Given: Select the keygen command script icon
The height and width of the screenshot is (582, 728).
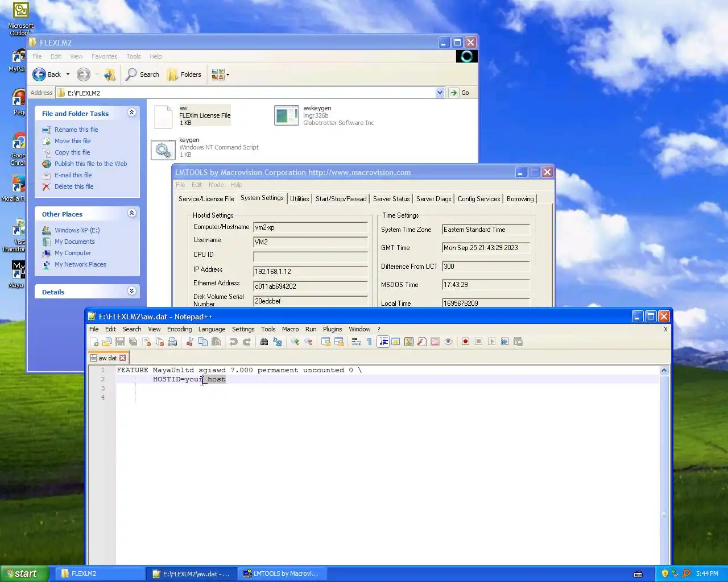Looking at the screenshot, I should coord(163,149).
